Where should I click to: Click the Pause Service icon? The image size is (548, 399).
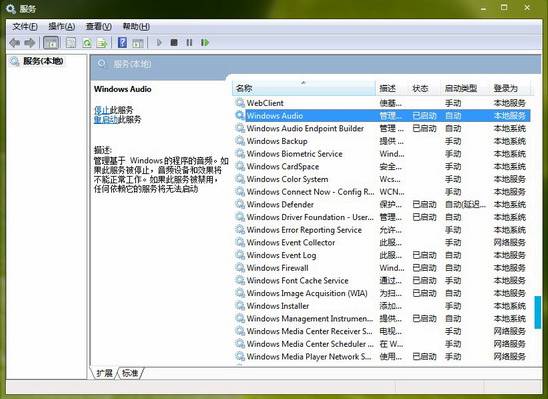[x=189, y=43]
